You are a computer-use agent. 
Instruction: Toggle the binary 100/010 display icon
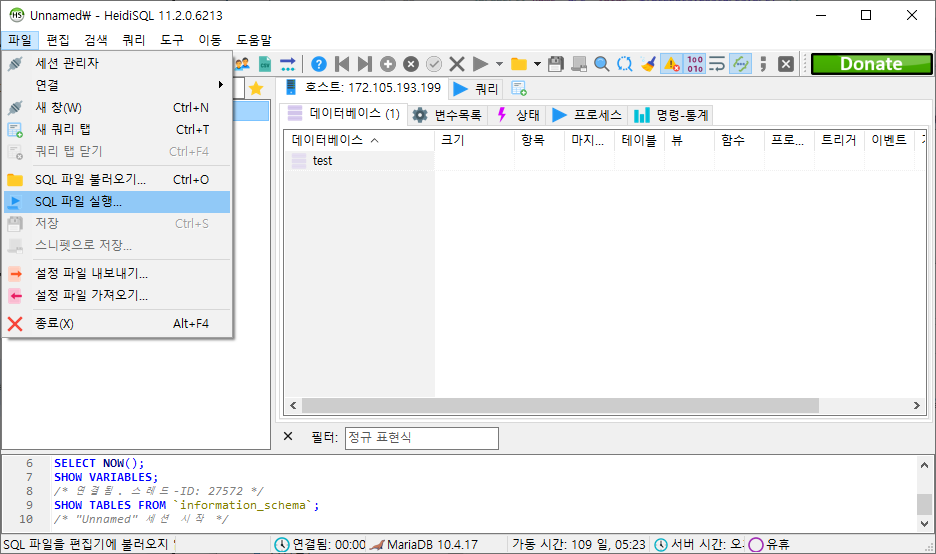click(695, 64)
